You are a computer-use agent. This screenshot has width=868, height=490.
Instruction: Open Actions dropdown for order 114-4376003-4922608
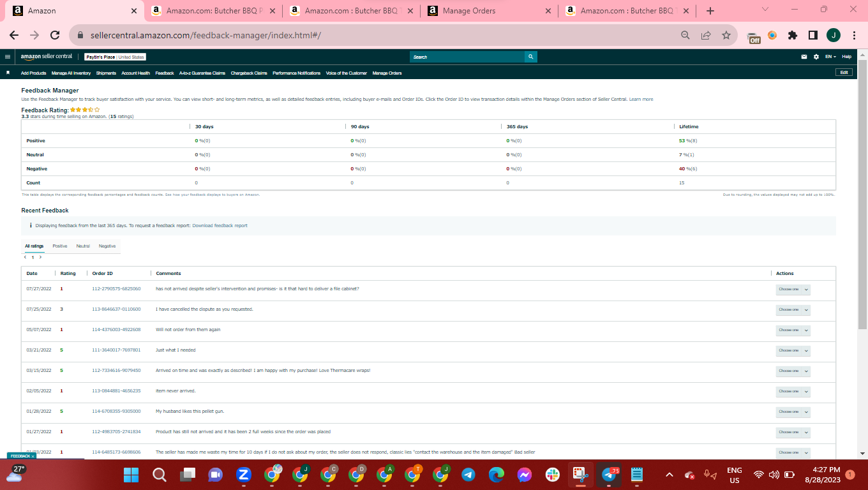click(x=793, y=330)
